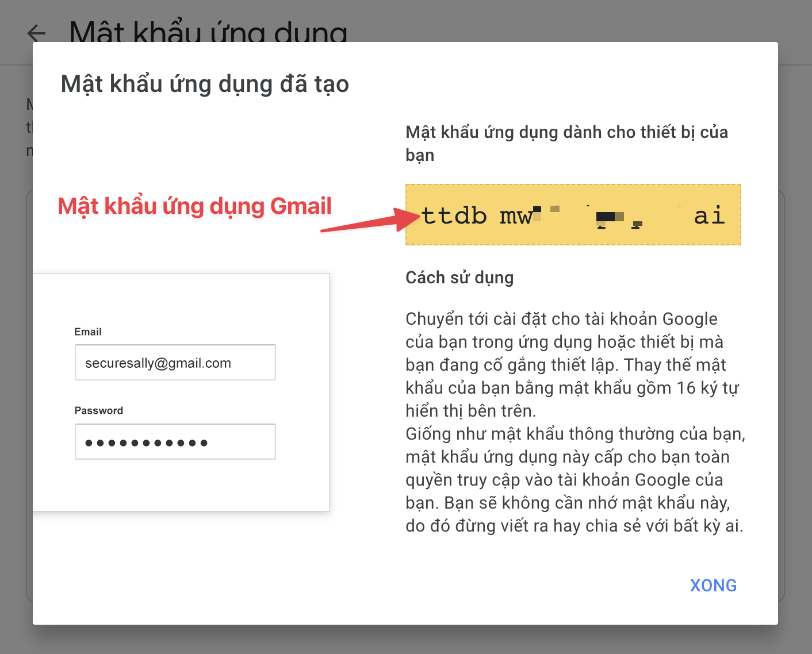812x654 pixels.
Task: Click the back arrow beside Mật khẩu ứng dụng
Action: click(x=36, y=33)
